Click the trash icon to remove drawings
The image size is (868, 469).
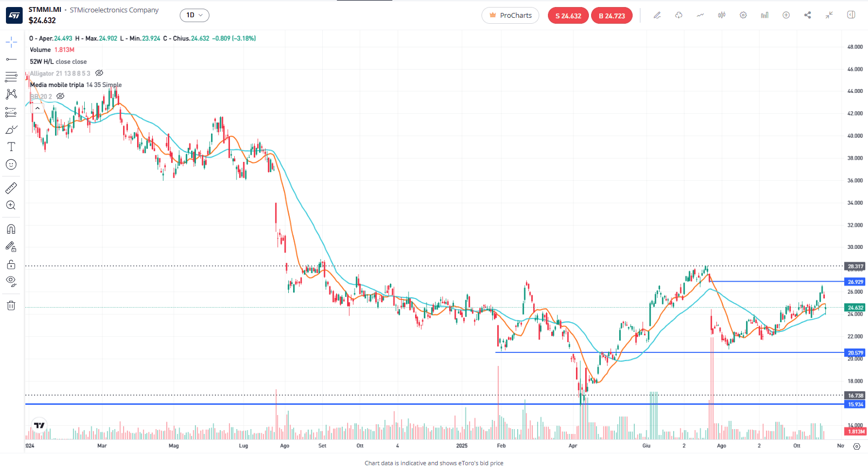coord(11,305)
